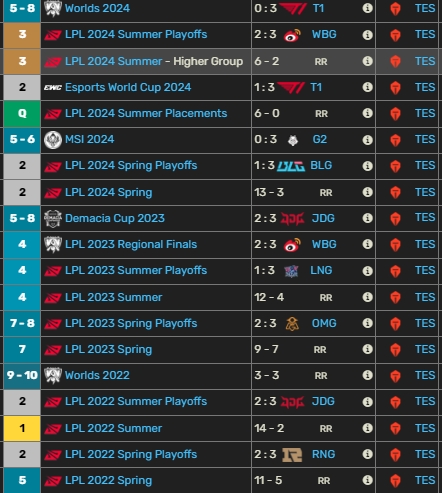Viewport: 442px width, 493px height.
Task: Click the JDG opponent link in Demacia Cup row
Action: [323, 218]
